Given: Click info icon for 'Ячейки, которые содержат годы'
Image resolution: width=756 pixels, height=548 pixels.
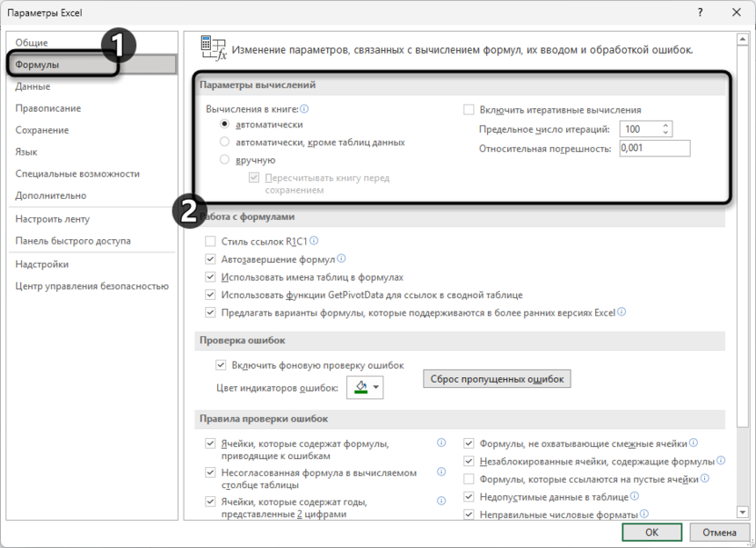Looking at the screenshot, I should pyautogui.click(x=442, y=502).
